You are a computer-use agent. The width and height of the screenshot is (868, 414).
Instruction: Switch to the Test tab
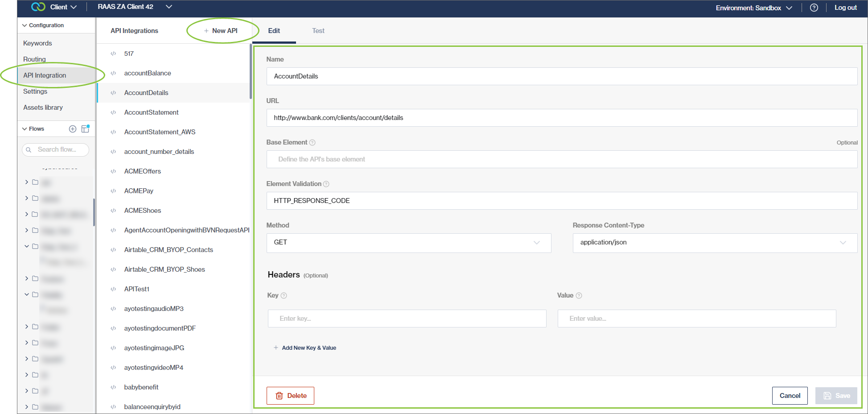[318, 31]
